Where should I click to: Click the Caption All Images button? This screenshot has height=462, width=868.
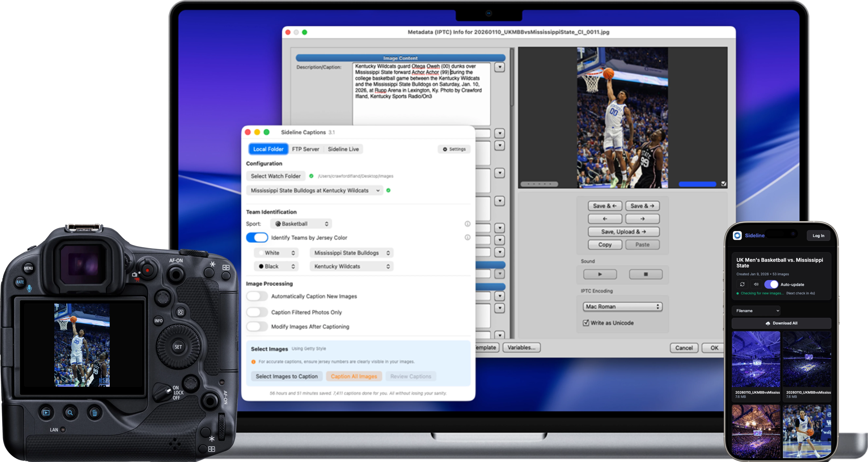[354, 376]
